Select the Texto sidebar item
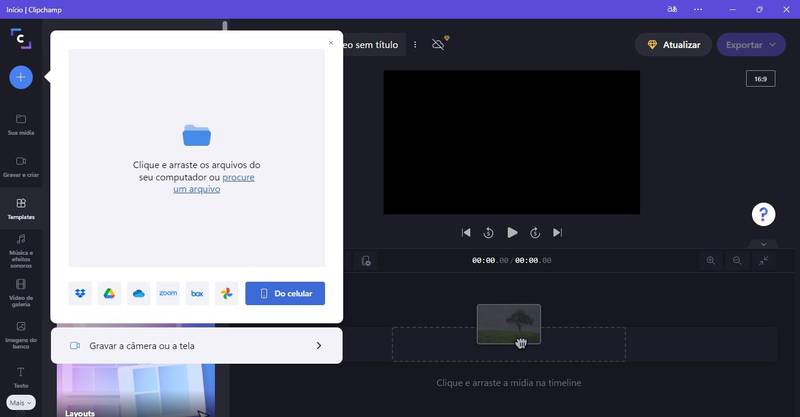Screen dimensions: 800x417 (21, 377)
